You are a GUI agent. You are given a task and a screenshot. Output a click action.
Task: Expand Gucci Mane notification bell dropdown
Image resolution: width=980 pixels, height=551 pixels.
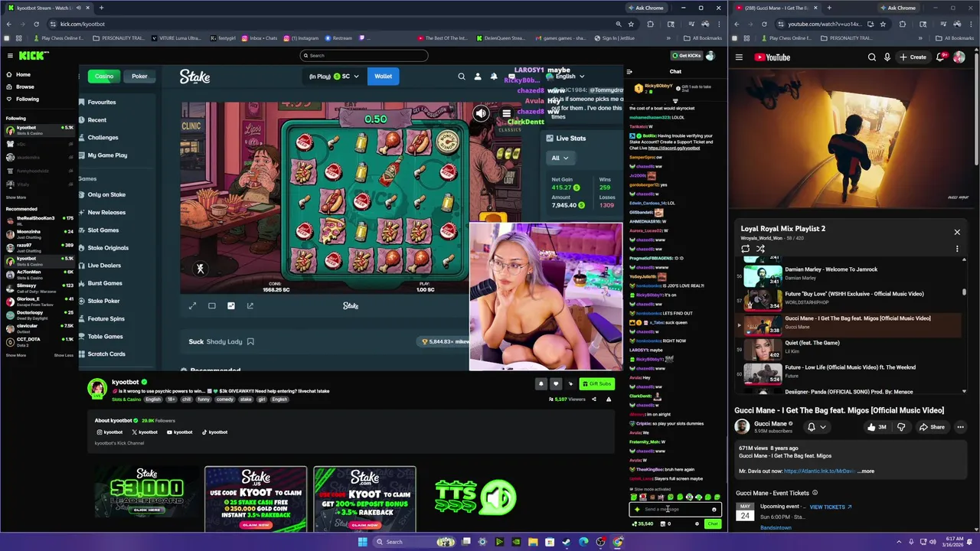(816, 427)
